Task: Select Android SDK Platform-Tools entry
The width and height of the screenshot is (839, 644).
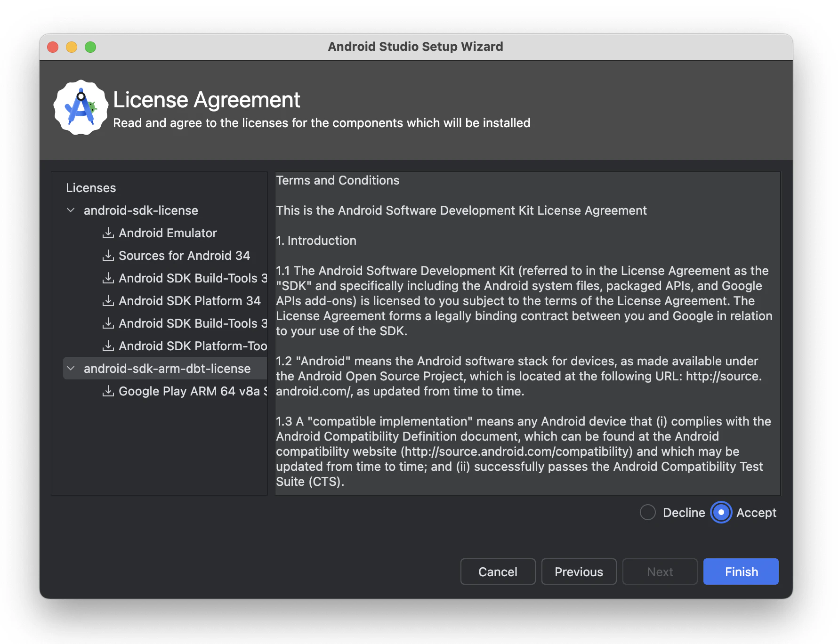Action: pos(193,346)
